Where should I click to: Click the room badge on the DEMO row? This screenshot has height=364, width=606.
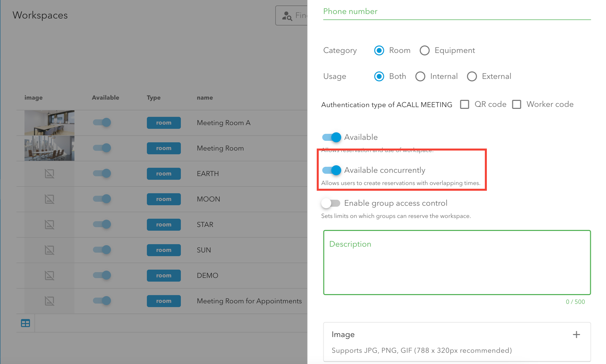pyautogui.click(x=164, y=275)
